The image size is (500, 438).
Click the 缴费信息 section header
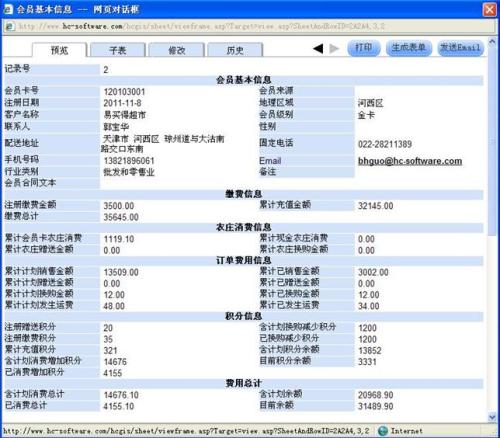point(244,194)
